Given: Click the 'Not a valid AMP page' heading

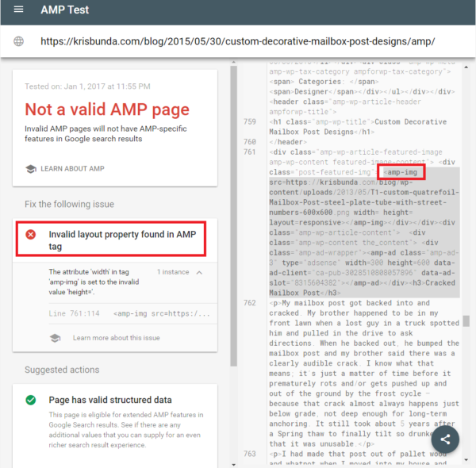Looking at the screenshot, I should [x=107, y=109].
